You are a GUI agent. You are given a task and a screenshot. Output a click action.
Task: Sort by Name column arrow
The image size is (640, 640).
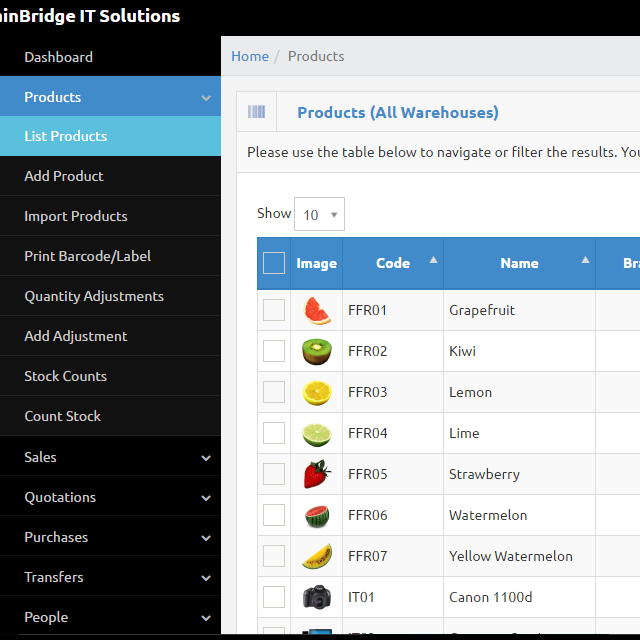[x=585, y=260]
